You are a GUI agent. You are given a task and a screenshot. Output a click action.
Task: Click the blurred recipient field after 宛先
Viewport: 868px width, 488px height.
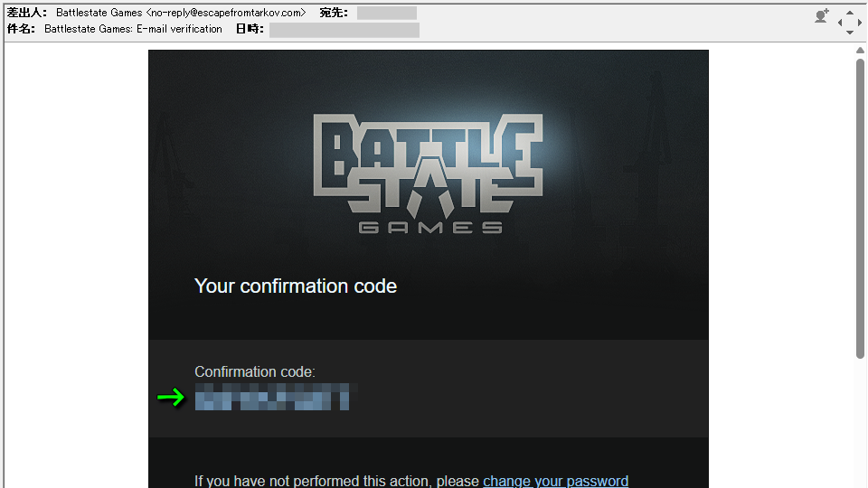(386, 13)
